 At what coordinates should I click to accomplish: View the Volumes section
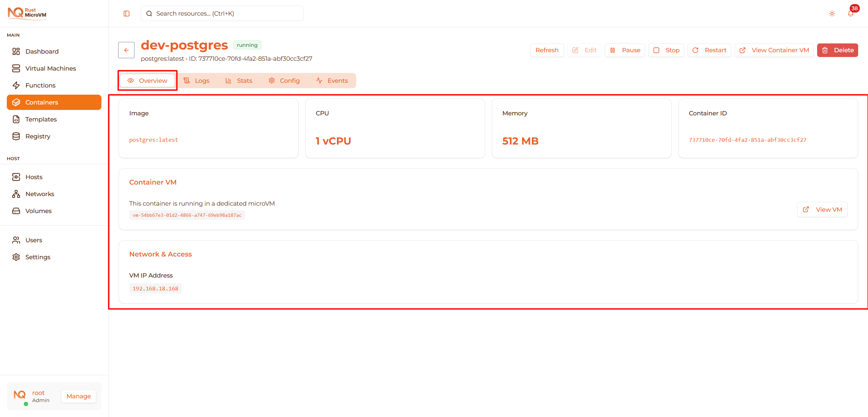point(38,211)
